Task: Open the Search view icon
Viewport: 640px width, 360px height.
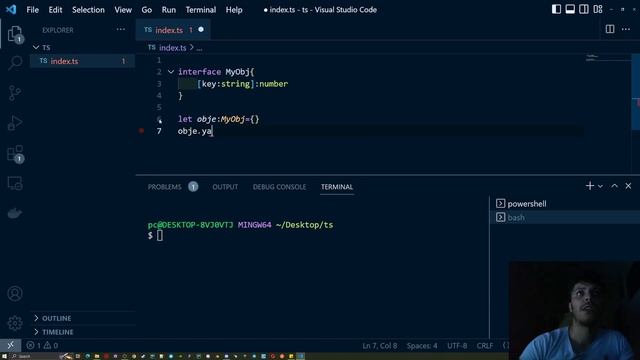Action: point(15,63)
